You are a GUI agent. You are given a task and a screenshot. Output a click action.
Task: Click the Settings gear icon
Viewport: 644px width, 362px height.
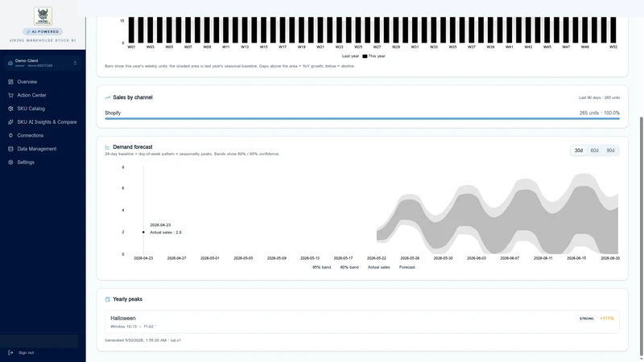10,162
